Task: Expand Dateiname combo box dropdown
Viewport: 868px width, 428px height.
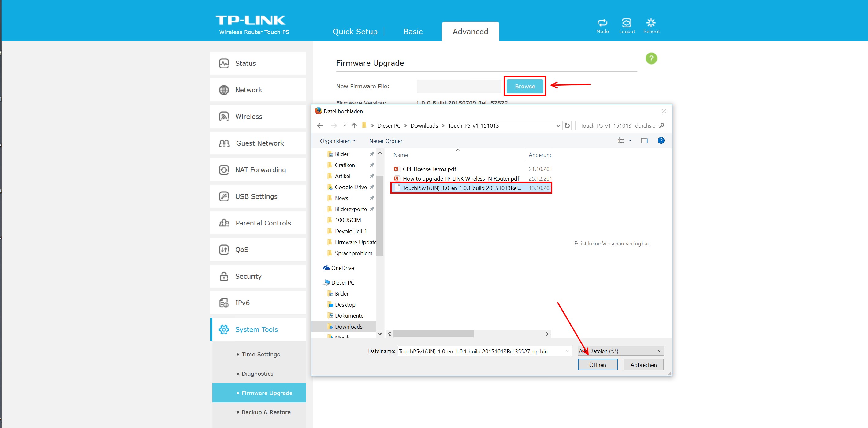Action: click(568, 351)
